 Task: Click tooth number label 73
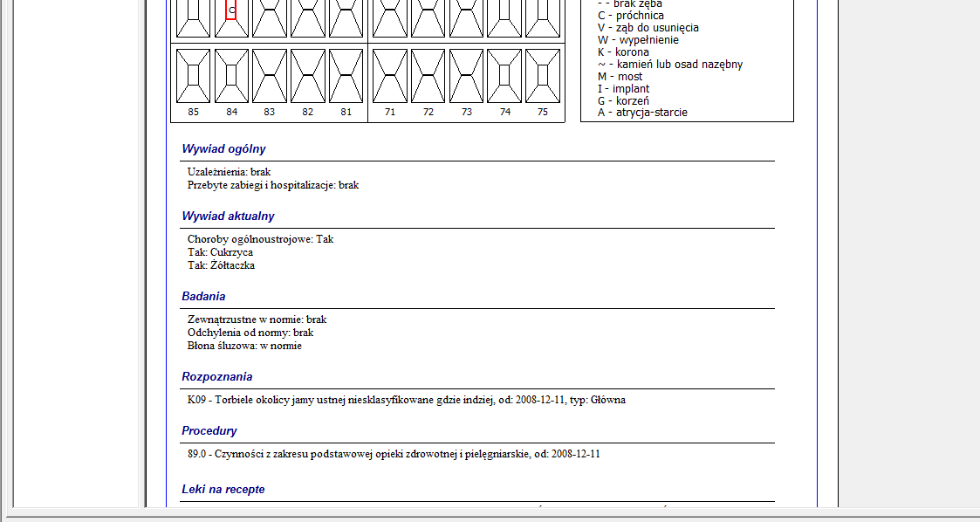click(x=466, y=112)
